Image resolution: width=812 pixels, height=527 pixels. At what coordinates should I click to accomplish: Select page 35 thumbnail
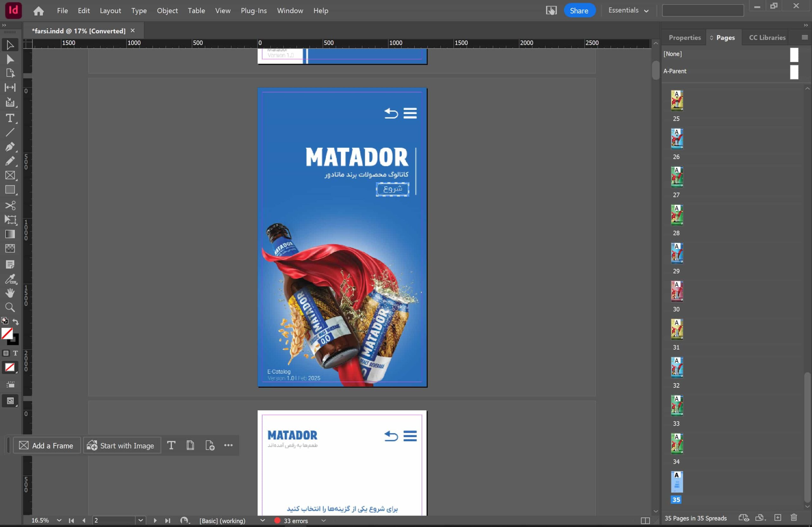[677, 482]
